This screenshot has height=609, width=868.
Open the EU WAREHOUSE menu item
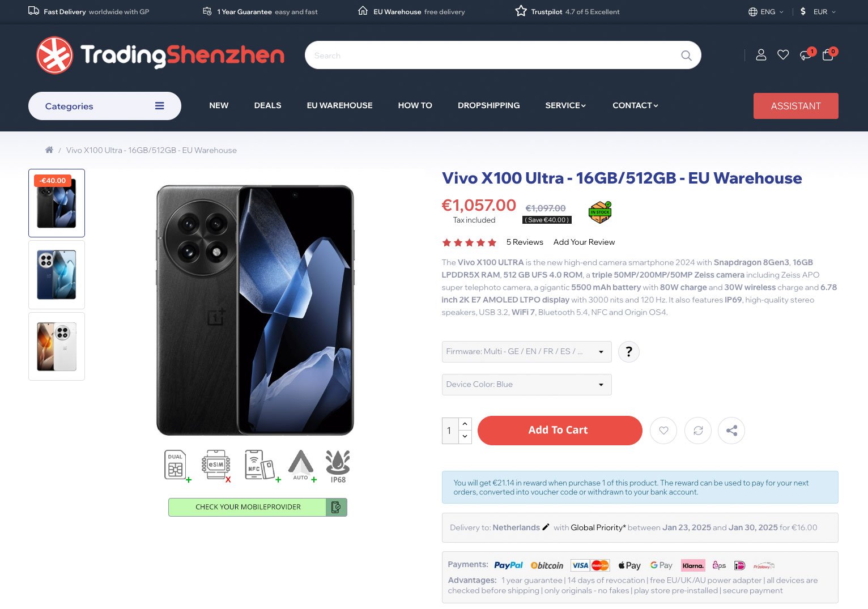coord(339,105)
